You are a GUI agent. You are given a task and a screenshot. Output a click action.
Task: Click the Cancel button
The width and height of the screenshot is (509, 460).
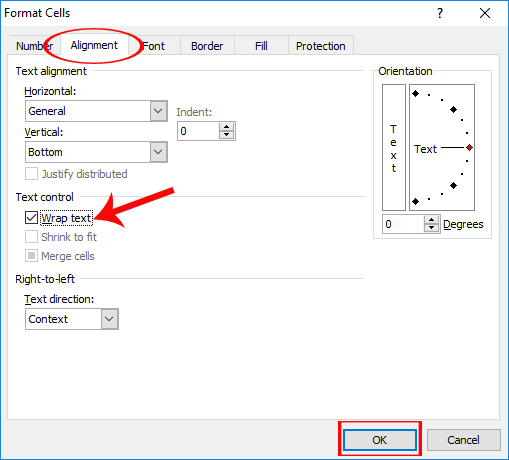pos(463,440)
